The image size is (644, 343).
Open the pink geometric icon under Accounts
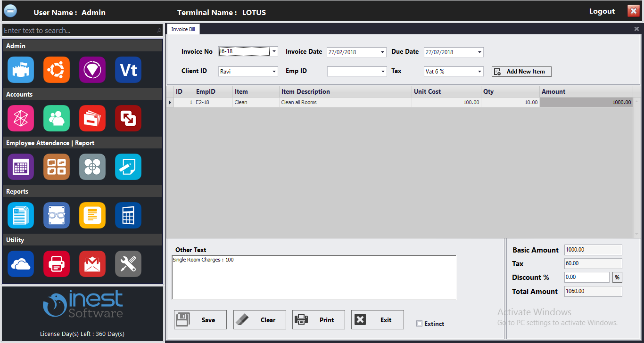[21, 118]
